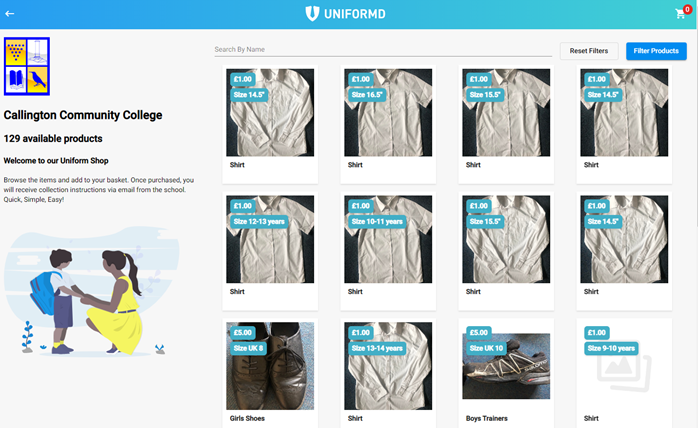The image size is (698, 428).
Task: Click the Uniformd title text in header
Action: point(355,14)
